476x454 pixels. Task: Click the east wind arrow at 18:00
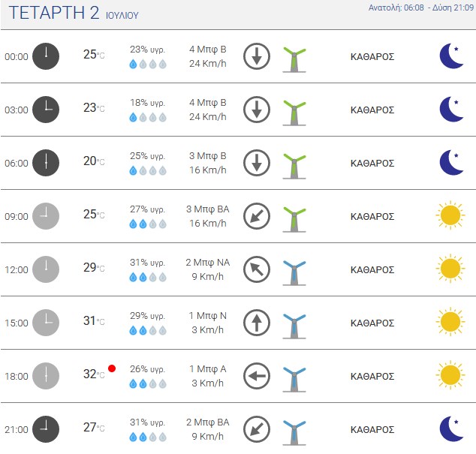(x=257, y=376)
